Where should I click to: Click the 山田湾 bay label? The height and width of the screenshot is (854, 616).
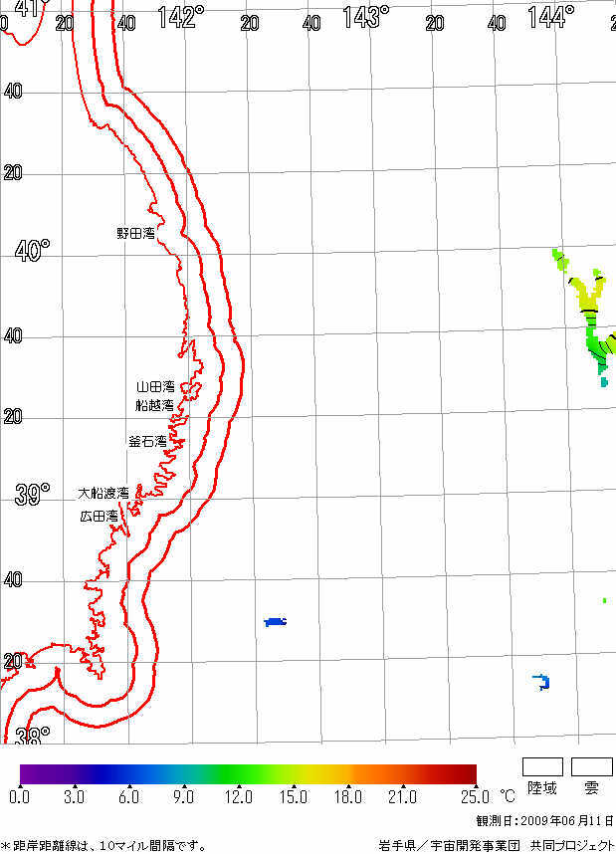155,387
